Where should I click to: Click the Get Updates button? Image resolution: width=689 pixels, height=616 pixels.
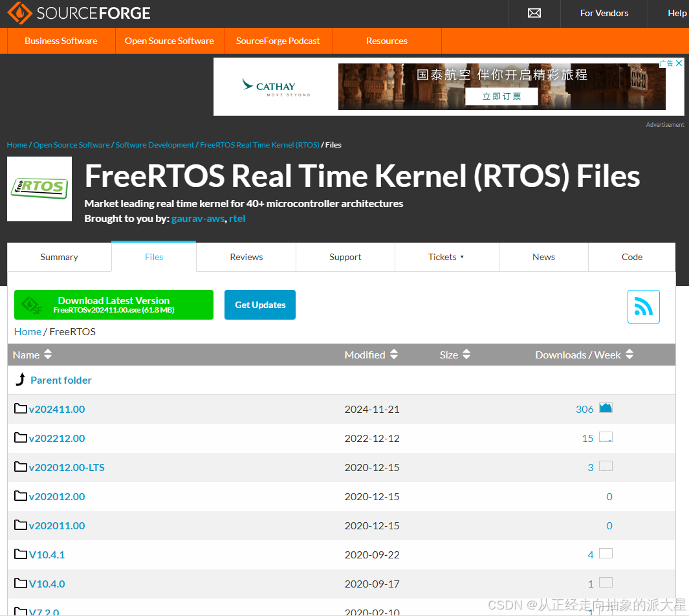pos(260,305)
